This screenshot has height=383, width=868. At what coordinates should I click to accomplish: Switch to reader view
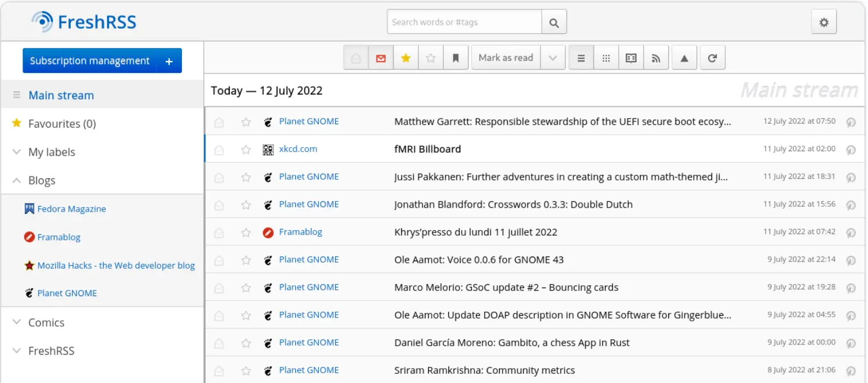631,58
